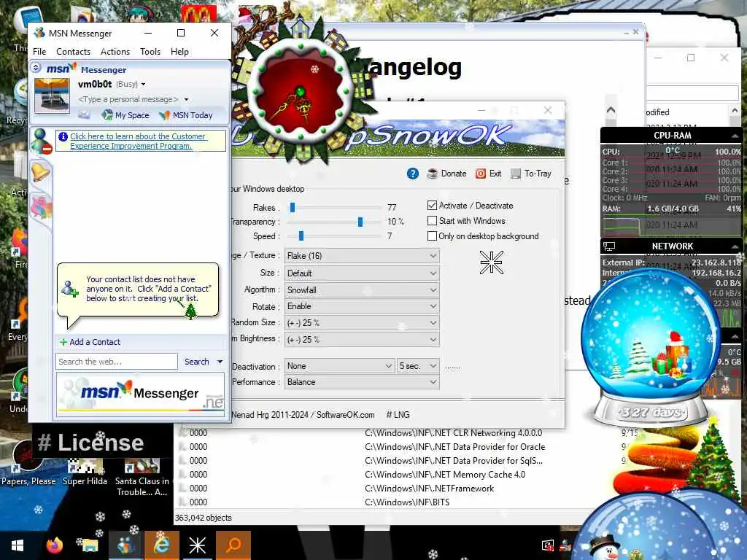Open My Space in MSN Messenger

(125, 114)
